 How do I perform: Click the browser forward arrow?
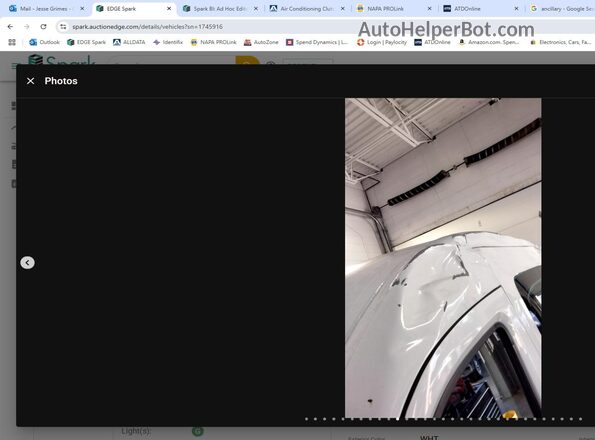click(27, 27)
